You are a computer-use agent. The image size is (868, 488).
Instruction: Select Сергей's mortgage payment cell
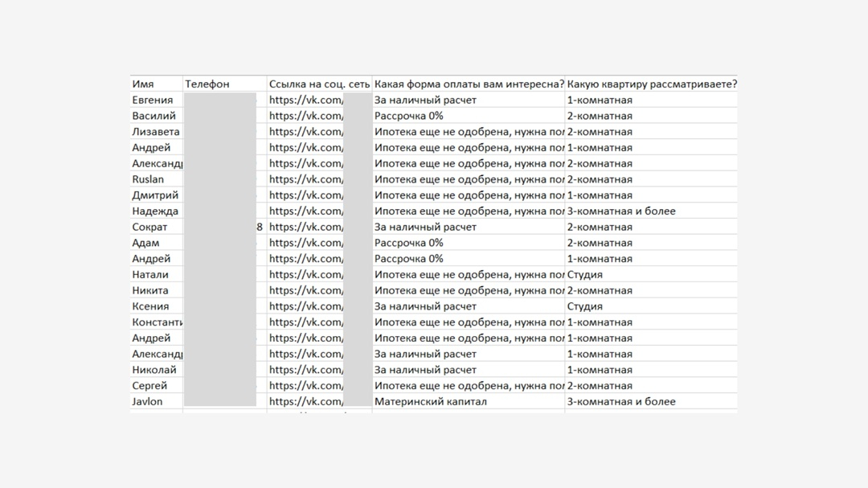[469, 386]
